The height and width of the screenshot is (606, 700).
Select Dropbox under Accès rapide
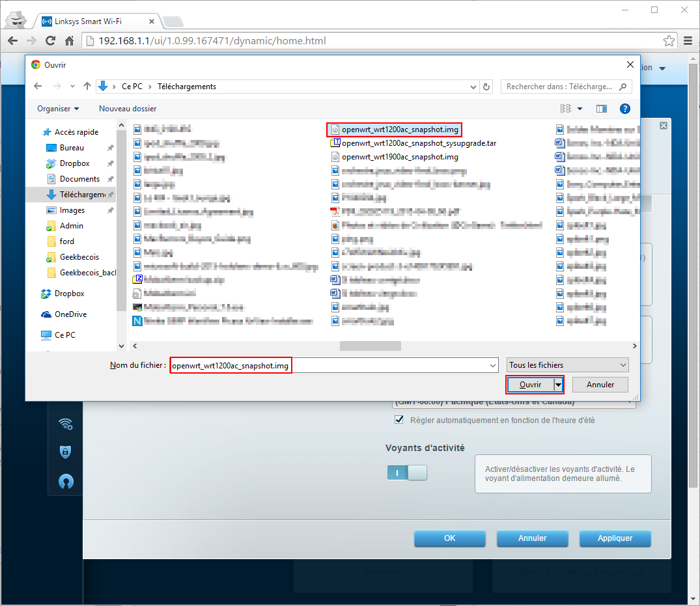pyautogui.click(x=74, y=163)
